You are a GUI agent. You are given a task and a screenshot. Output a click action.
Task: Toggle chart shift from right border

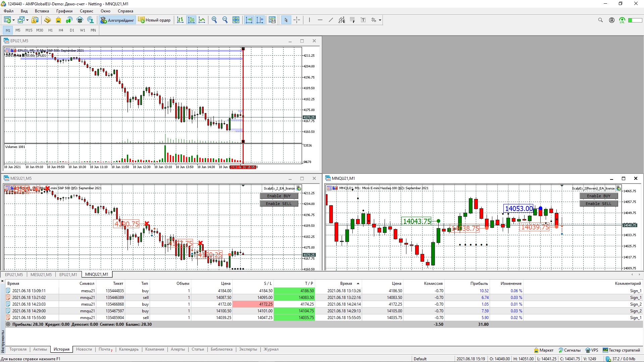point(260,20)
